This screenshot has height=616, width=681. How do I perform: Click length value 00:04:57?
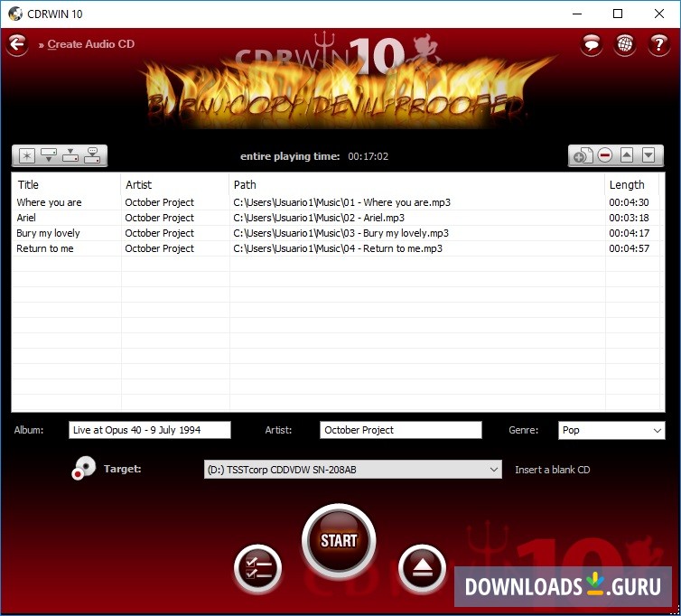pyautogui.click(x=629, y=248)
